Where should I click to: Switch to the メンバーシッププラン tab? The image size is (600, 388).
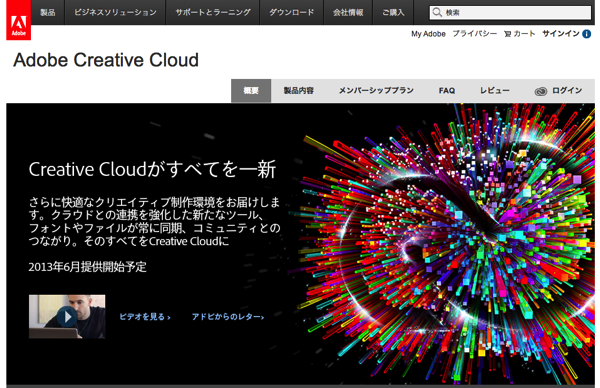click(x=376, y=91)
